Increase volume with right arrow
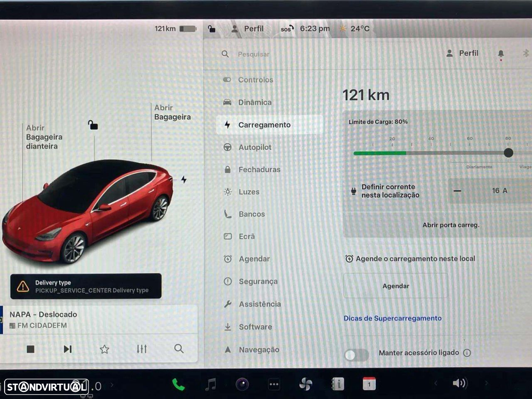This screenshot has height=399, width=532. (x=486, y=383)
